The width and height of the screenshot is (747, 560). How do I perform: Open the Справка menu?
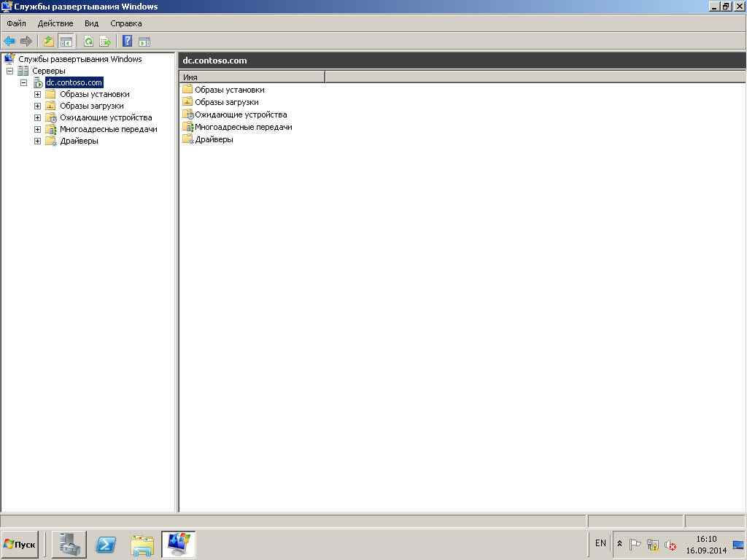125,23
